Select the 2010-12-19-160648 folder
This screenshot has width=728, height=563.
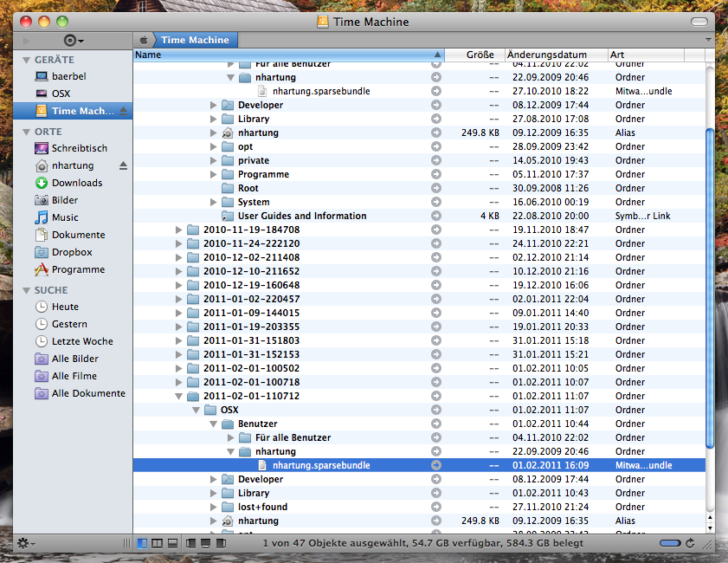click(x=419, y=285)
